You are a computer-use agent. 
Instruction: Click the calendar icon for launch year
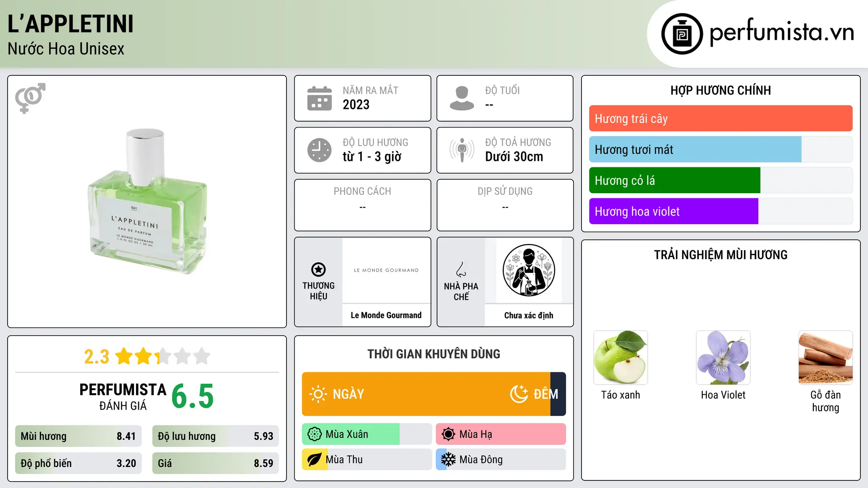[320, 98]
